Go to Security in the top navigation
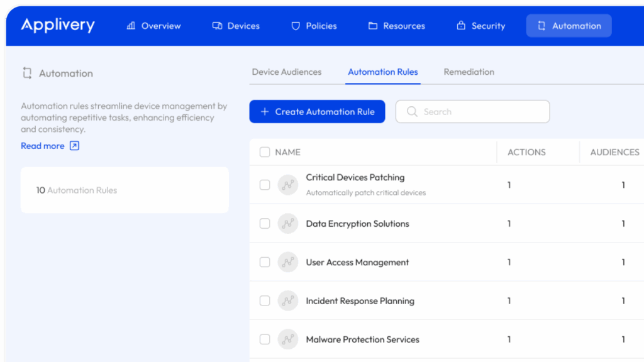This screenshot has width=644, height=362. point(480,26)
